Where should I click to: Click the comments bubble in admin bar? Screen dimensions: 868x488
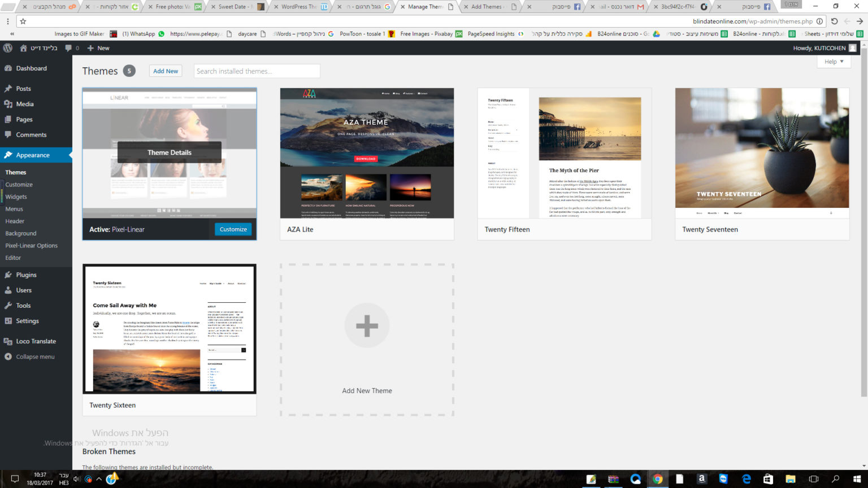(x=72, y=48)
